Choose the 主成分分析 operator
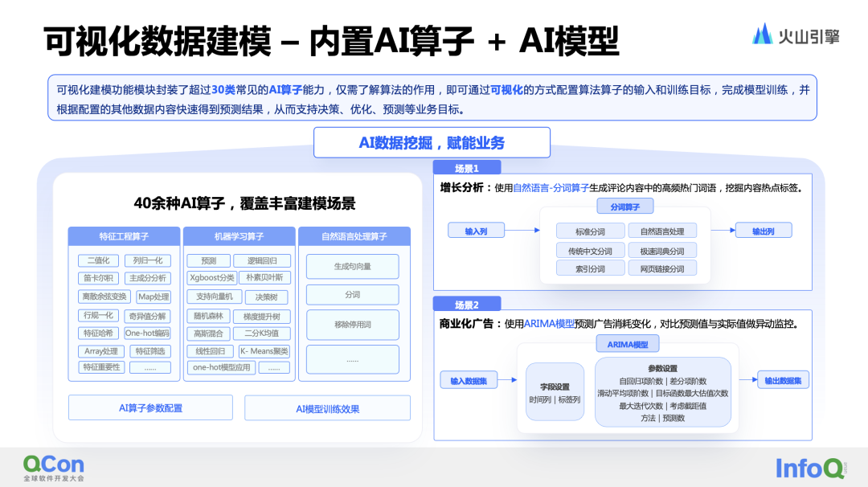This screenshot has height=487, width=868. pyautogui.click(x=148, y=278)
